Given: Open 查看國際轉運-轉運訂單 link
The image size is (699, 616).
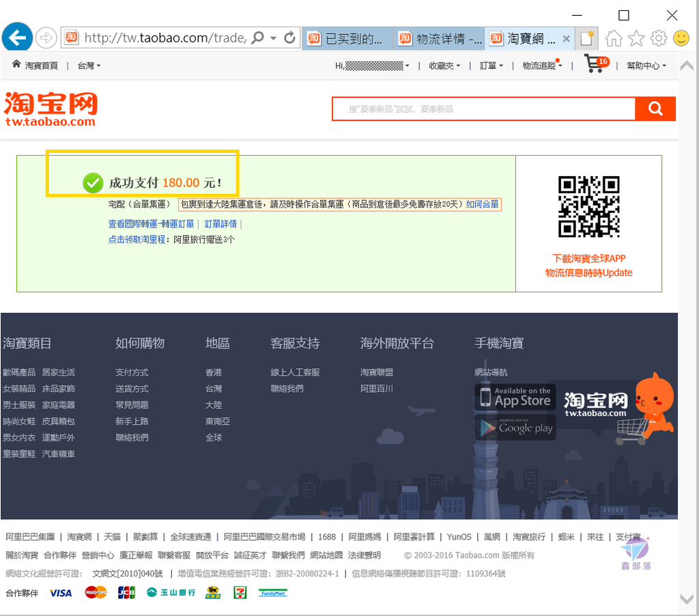Looking at the screenshot, I should [x=151, y=224].
